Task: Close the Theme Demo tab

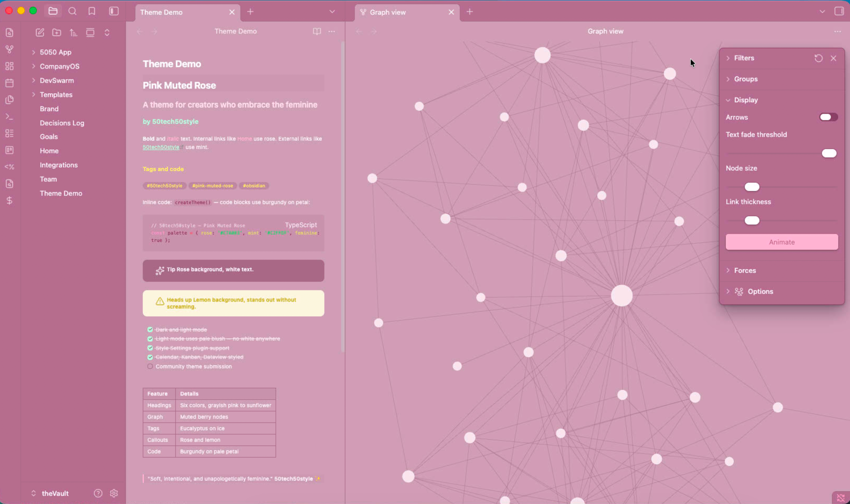Action: pos(232,12)
